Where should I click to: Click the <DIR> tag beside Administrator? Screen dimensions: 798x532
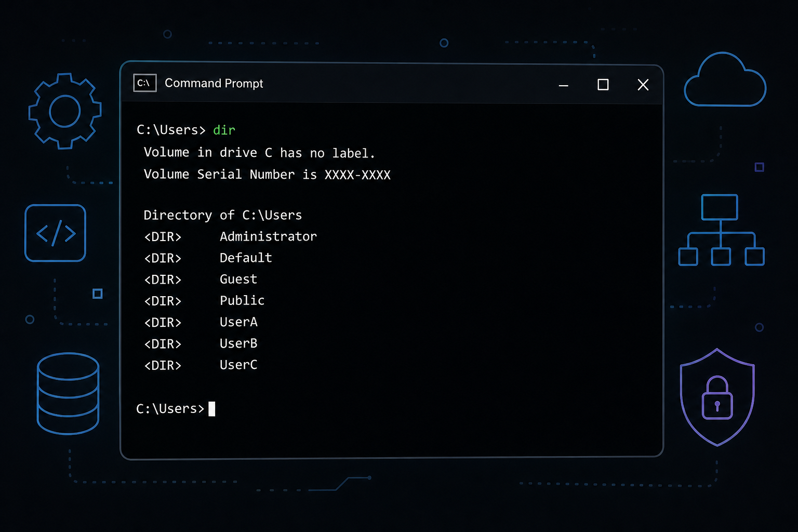coord(163,237)
